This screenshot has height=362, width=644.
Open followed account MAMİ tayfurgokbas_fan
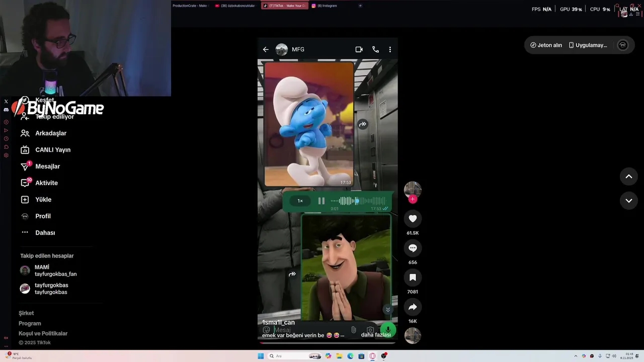click(x=48, y=270)
